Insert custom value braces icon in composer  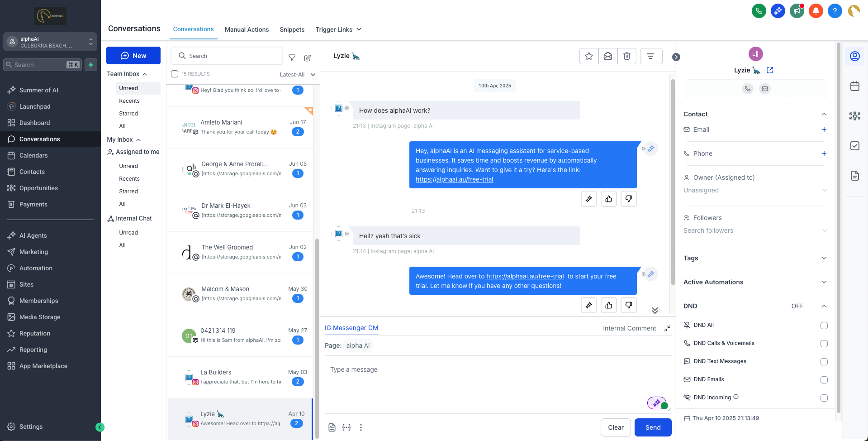click(346, 427)
